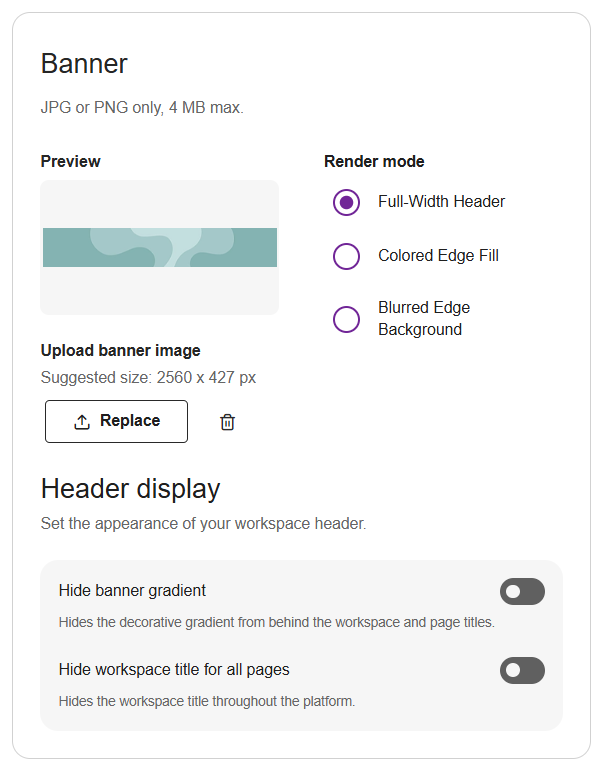
Task: Click the 'Full-Width Header' label text
Action: tap(441, 202)
